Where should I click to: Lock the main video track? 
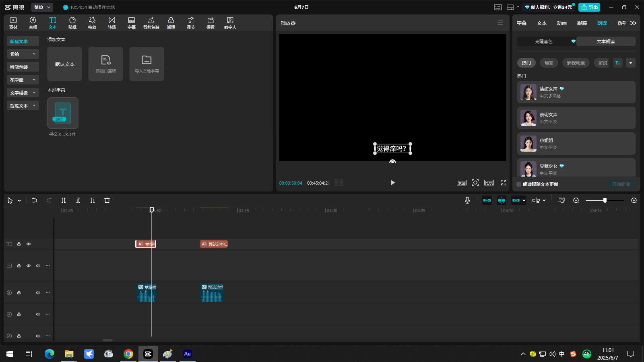[x=19, y=266]
